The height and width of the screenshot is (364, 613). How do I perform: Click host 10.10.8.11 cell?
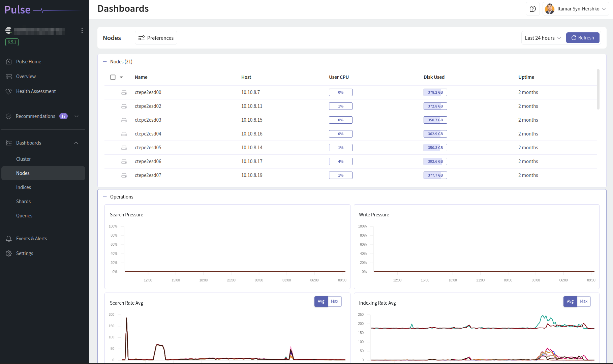(252, 106)
